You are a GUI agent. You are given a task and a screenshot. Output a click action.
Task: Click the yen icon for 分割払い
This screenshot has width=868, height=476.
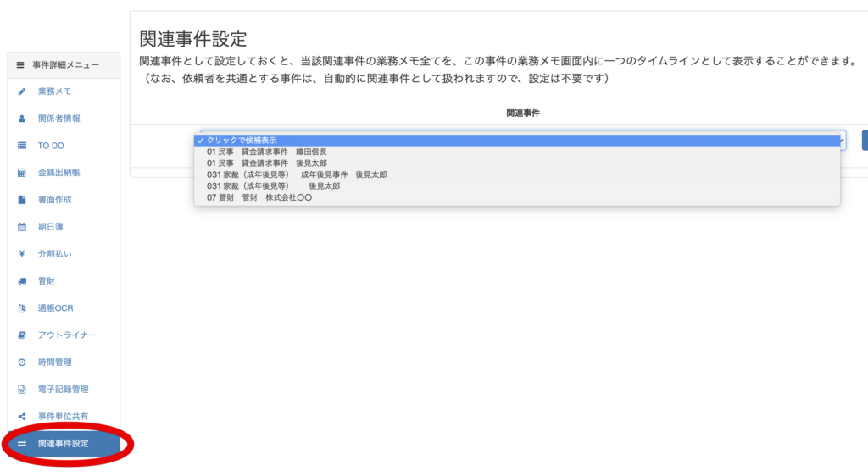[x=22, y=254]
